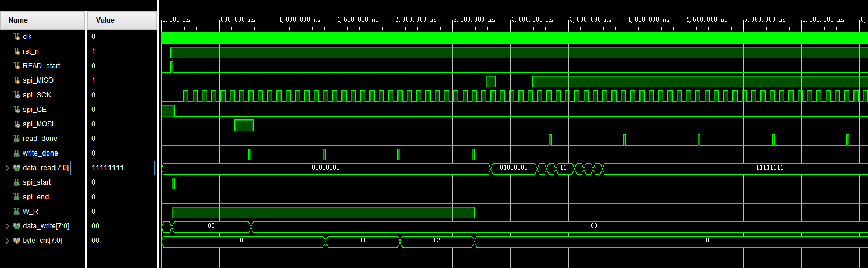Click the data_read value 11111111 field
This screenshot has height=268, width=868.
tap(122, 168)
